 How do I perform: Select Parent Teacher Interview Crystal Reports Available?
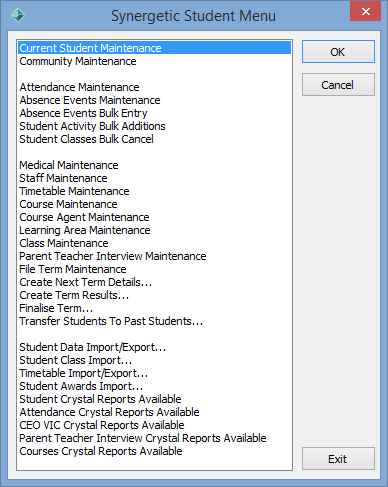click(x=143, y=438)
